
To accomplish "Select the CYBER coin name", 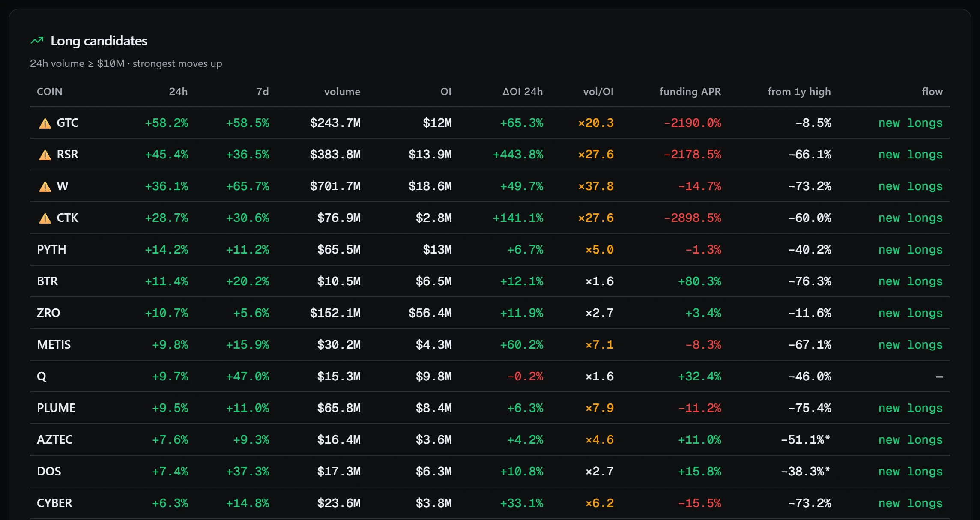I will (54, 503).
